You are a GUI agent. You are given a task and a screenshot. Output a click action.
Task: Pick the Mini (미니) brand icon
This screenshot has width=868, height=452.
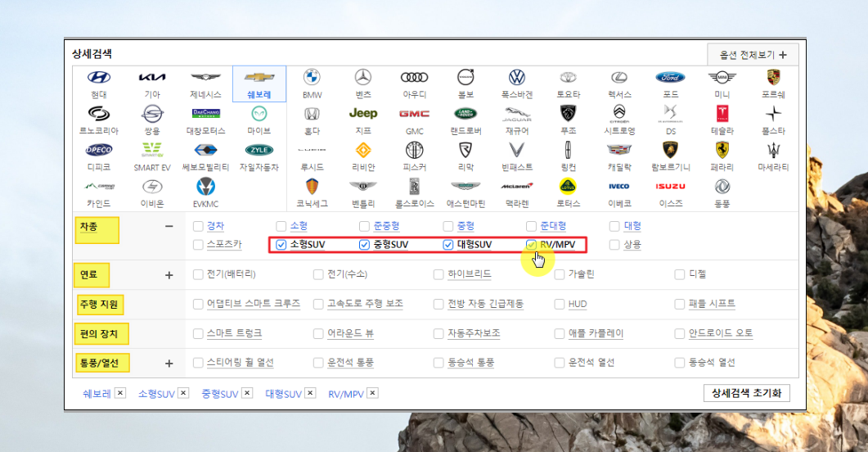pos(722,77)
